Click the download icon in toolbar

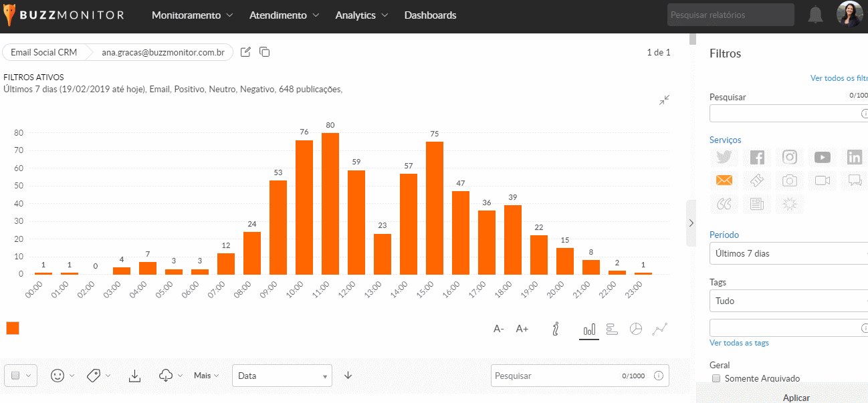pos(134,376)
